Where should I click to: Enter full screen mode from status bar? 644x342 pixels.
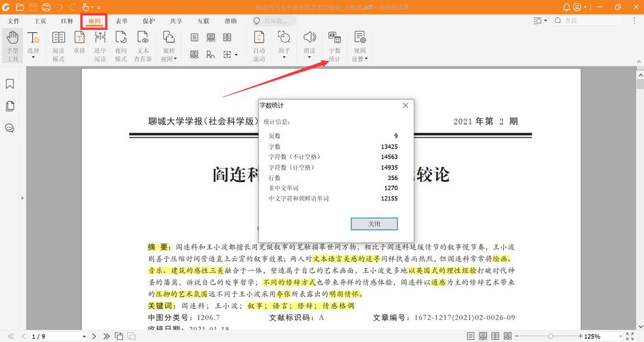(630, 337)
